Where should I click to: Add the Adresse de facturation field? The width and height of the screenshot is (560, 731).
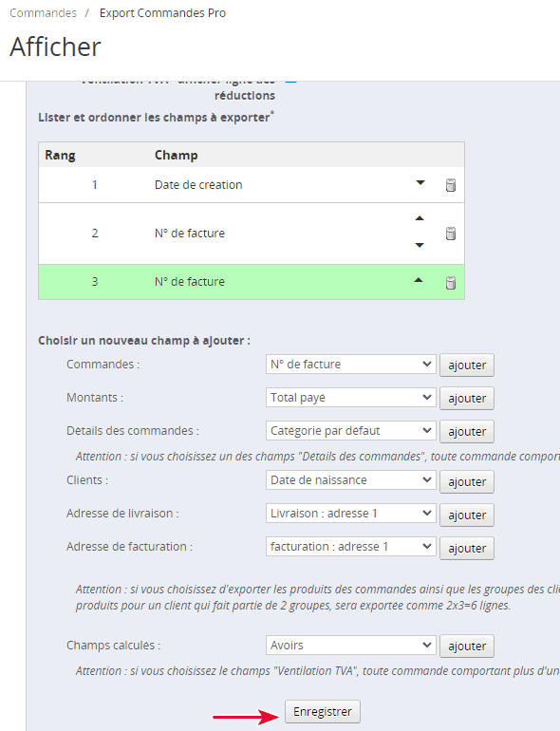pyautogui.click(x=467, y=549)
